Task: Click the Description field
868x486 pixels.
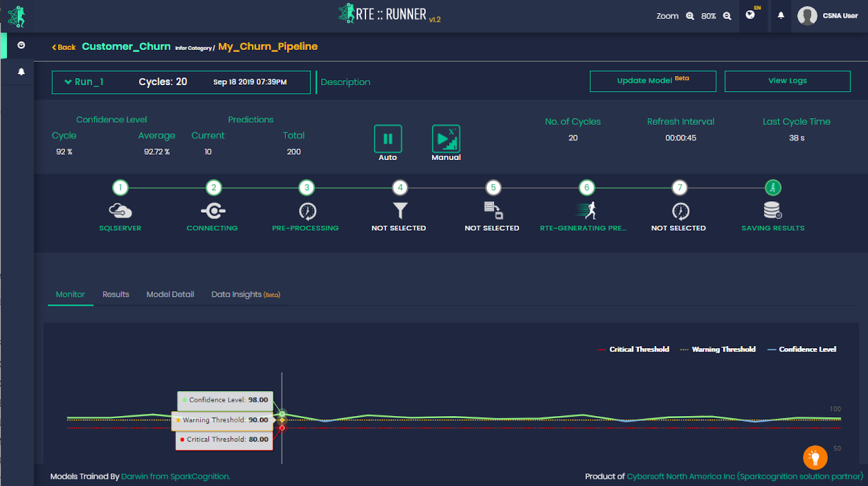Action: pos(346,82)
